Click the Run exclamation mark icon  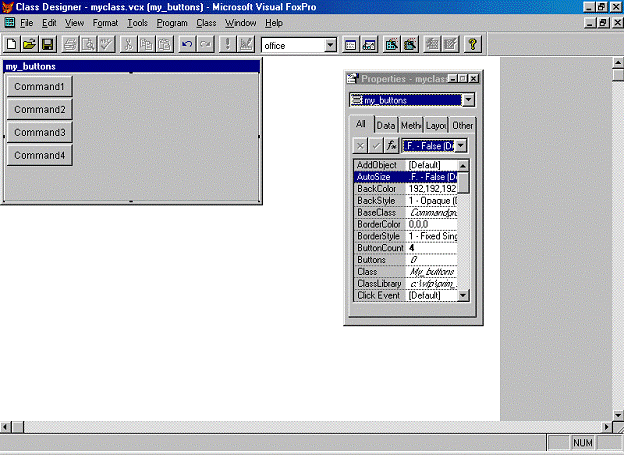point(227,44)
